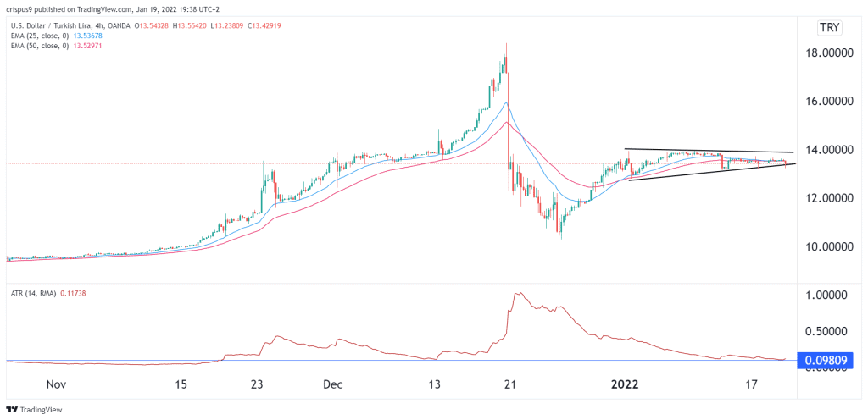Viewport: 868px width, 420px height.
Task: Click the 17 date label on time axis
Action: click(x=751, y=384)
